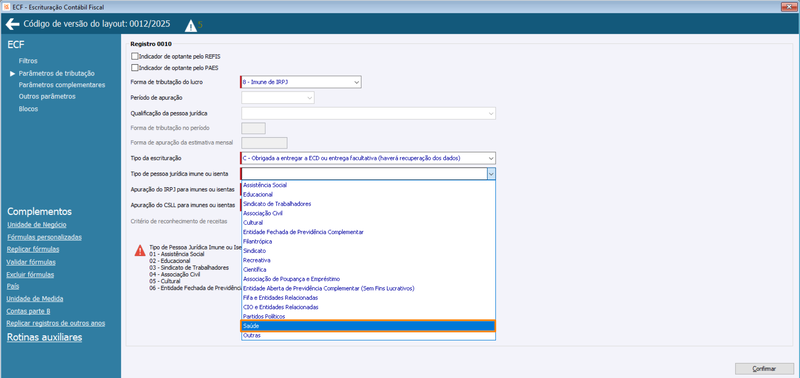Pick Entidade Fechada de Previdência Complementar
The height and width of the screenshot is (378, 800).
pos(368,232)
